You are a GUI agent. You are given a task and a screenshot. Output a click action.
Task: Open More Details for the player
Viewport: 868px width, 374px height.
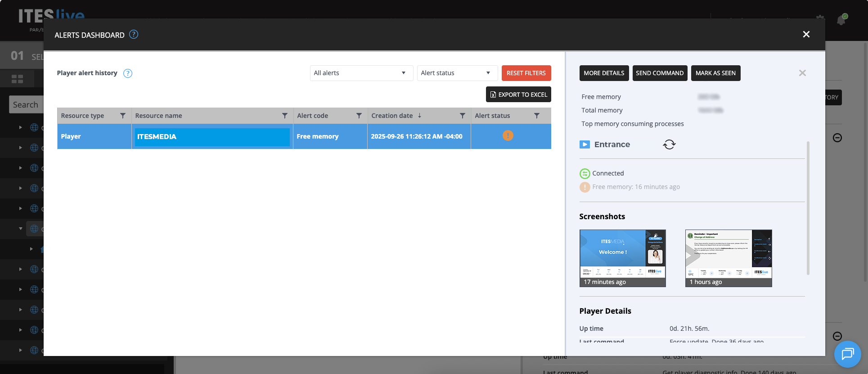pyautogui.click(x=604, y=73)
